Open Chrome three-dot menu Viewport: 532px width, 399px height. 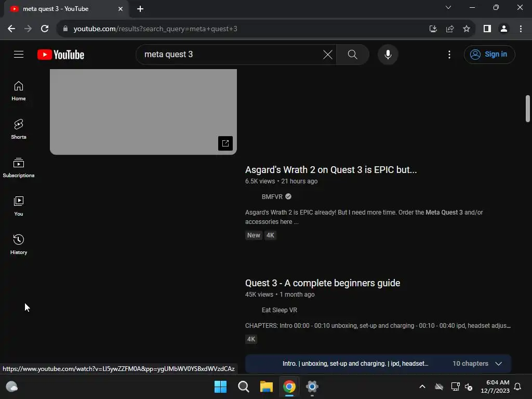[x=521, y=29]
